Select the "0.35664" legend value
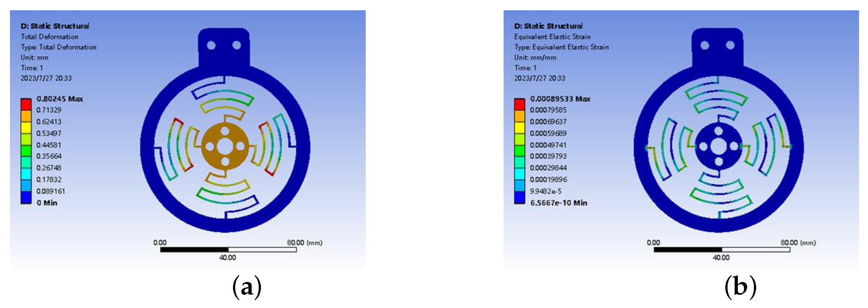This screenshot has width=868, height=308. (49, 156)
